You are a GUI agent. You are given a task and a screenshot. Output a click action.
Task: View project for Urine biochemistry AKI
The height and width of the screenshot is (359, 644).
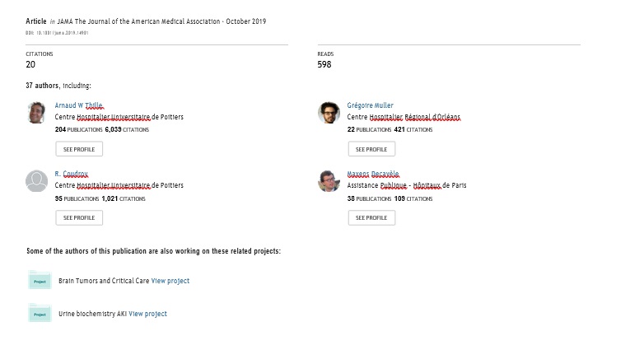pos(148,314)
